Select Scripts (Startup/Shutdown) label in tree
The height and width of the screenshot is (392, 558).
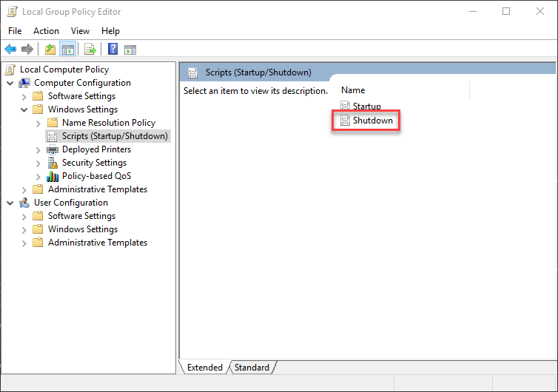115,136
